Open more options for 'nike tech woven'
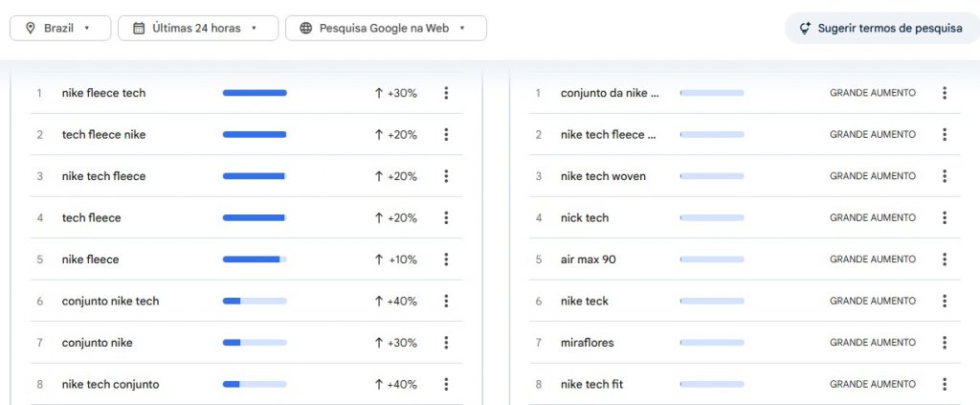 pyautogui.click(x=945, y=176)
